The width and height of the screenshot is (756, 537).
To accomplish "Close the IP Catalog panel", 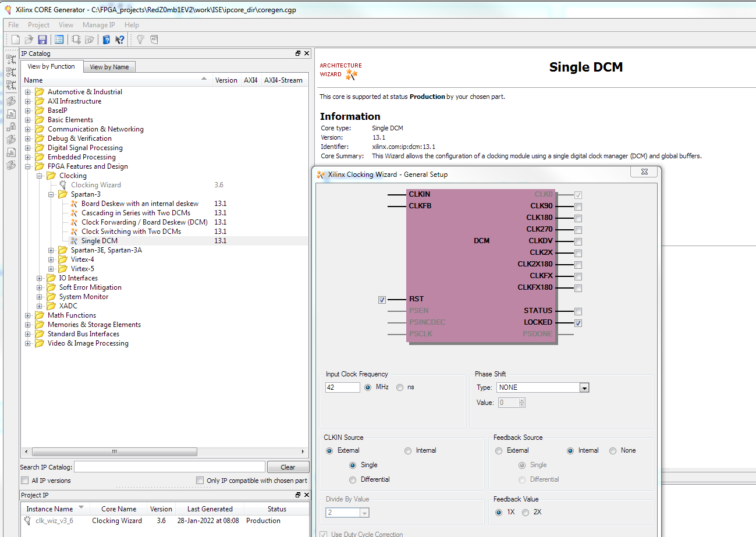I will pos(307,54).
